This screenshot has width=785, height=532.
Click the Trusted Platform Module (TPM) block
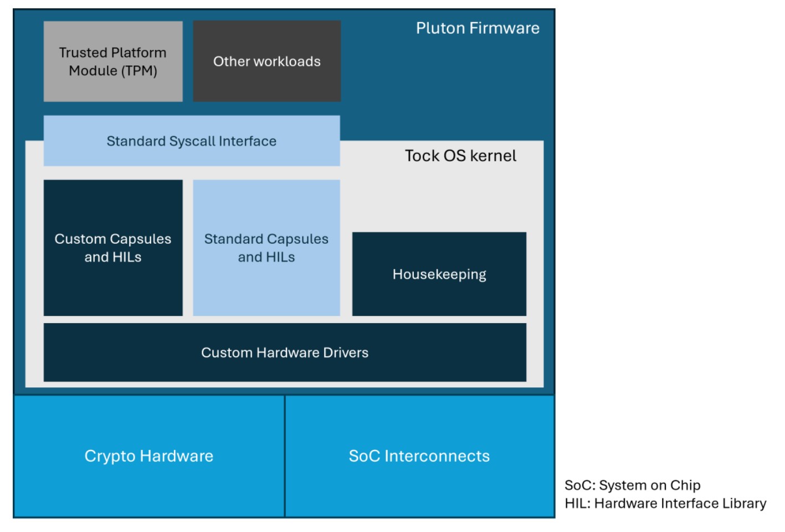point(112,61)
